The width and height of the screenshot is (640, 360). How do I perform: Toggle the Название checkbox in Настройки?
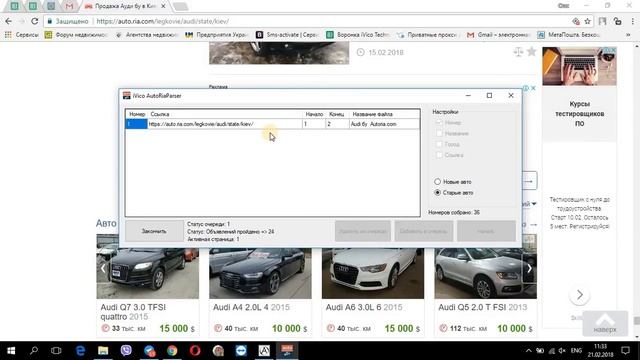pyautogui.click(x=439, y=133)
